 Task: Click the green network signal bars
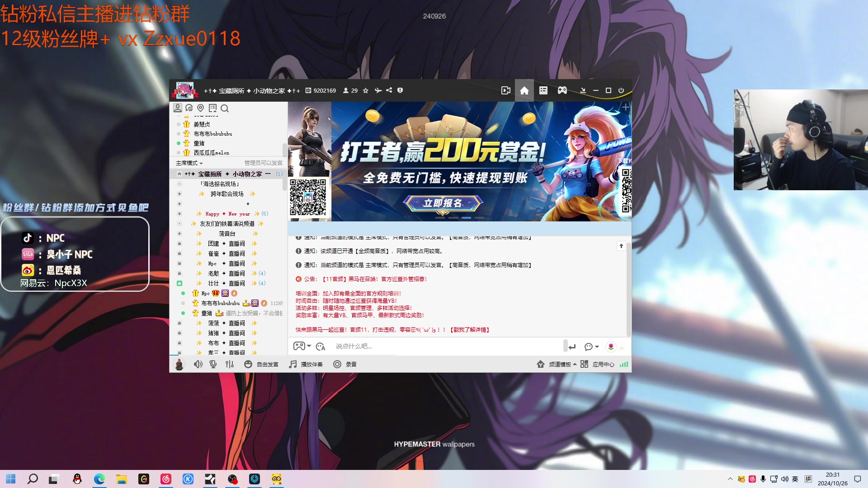624,364
